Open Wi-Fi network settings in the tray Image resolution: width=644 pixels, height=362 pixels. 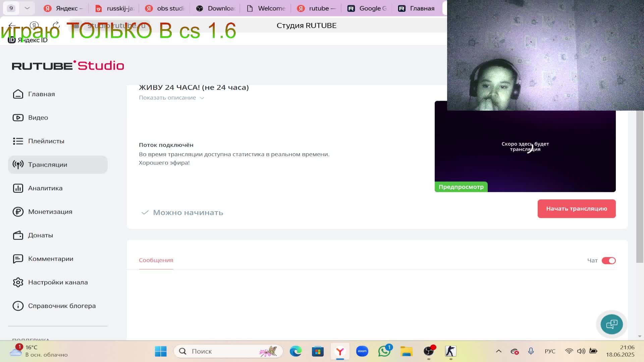[569, 351]
